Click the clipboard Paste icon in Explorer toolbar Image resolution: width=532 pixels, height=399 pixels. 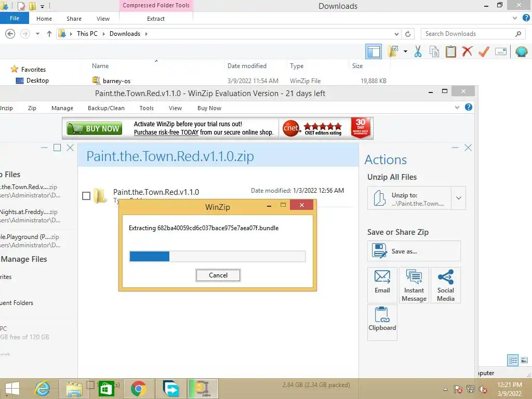(x=450, y=52)
